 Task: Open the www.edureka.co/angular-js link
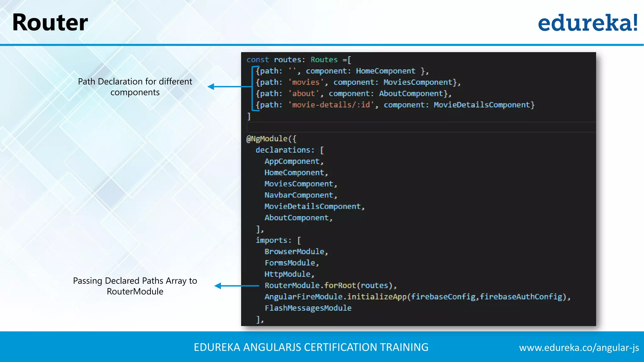coord(579,348)
